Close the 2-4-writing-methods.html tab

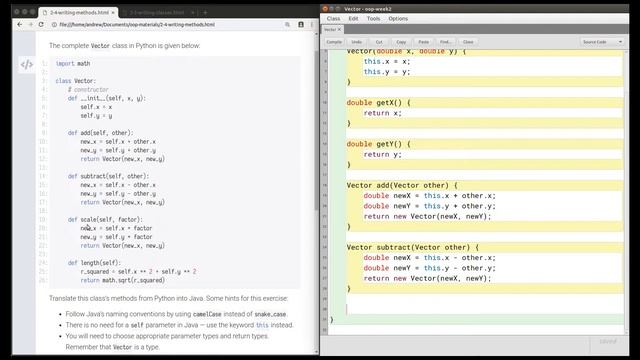113,13
